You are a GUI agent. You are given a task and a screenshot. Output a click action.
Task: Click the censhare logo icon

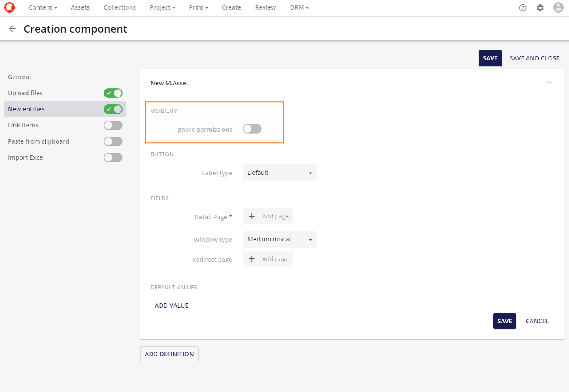[9, 7]
